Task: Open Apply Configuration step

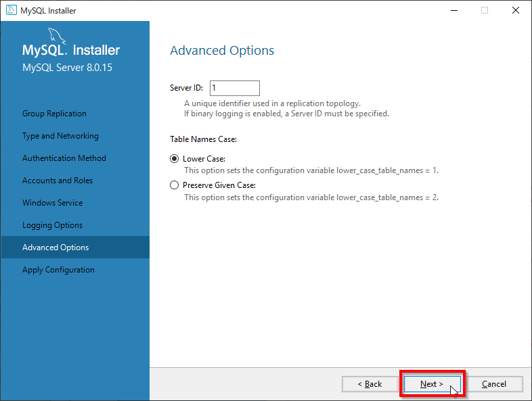Action: pos(58,270)
